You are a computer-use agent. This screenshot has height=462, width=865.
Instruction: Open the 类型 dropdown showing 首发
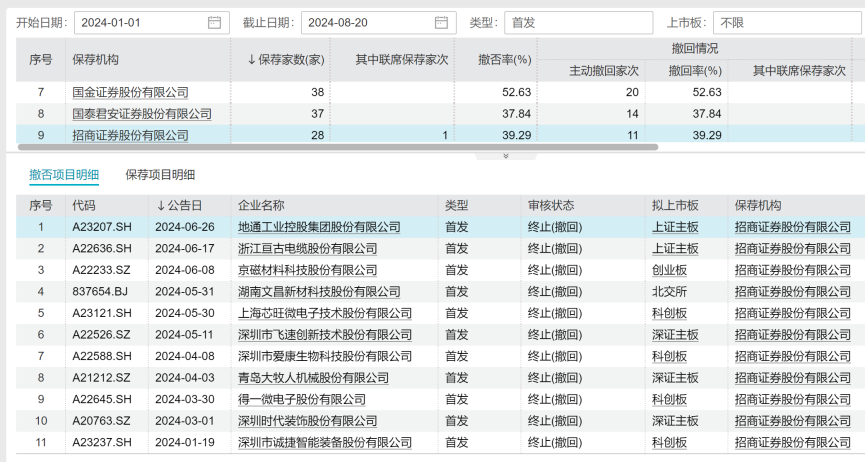coord(578,23)
